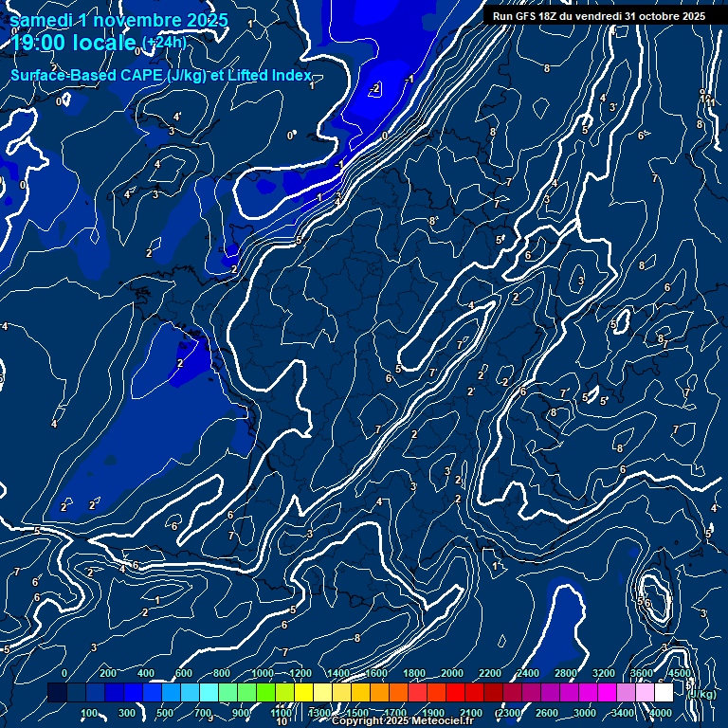Click the 'Copyright 2025 Meteociel.fr' text
This screenshot has height=728, width=728.
click(x=402, y=721)
